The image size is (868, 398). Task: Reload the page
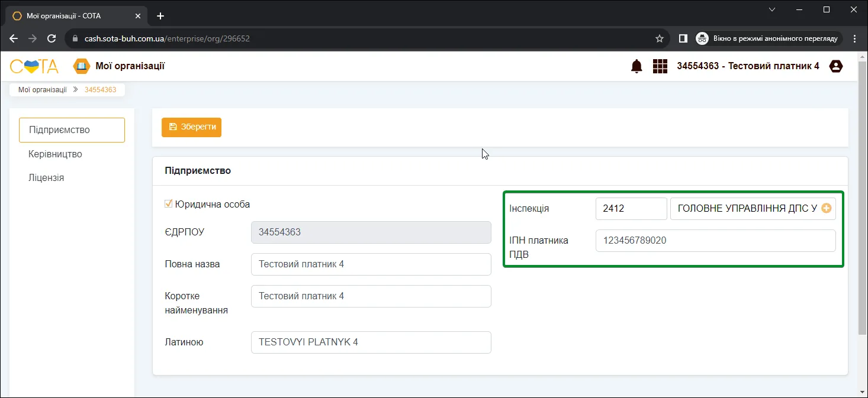(52, 38)
